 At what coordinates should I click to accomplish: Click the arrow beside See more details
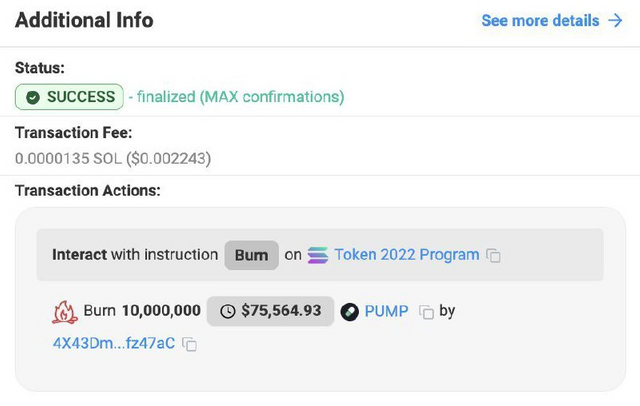[x=615, y=20]
